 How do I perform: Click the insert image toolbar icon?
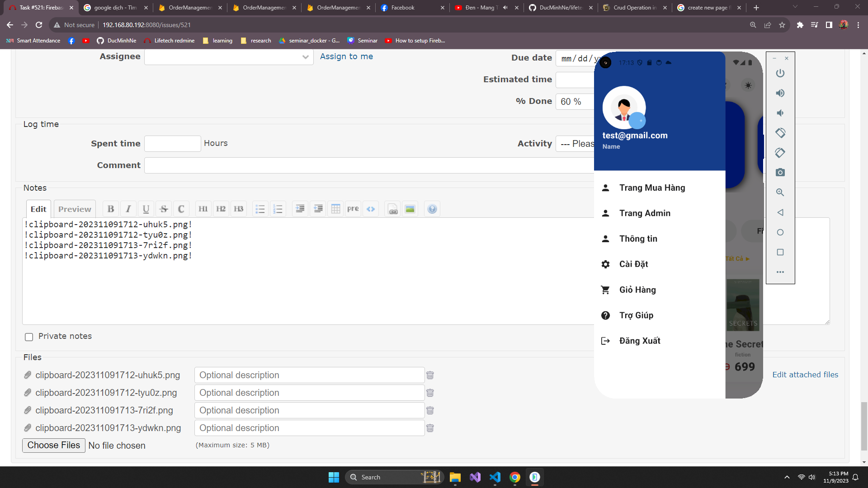point(410,209)
